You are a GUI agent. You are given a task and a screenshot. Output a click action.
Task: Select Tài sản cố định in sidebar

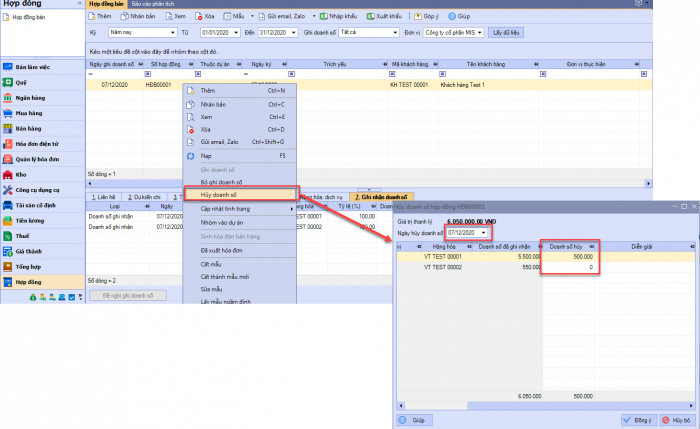(x=35, y=204)
